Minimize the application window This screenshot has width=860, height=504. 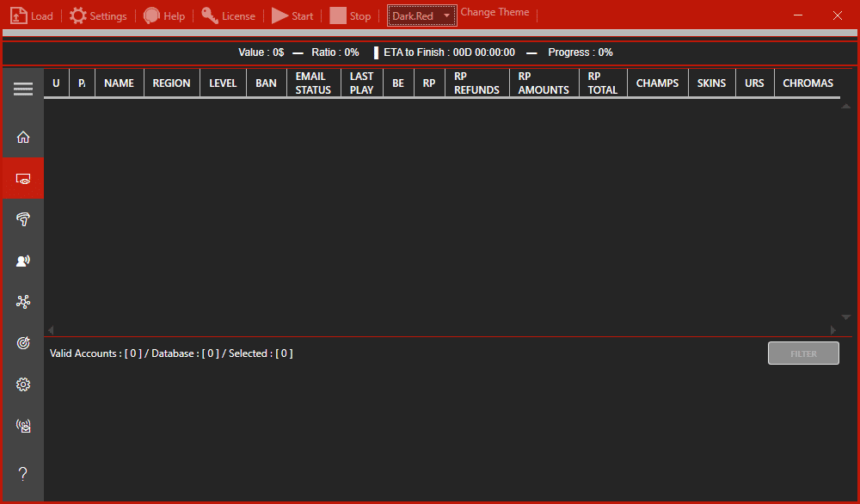[x=798, y=15]
